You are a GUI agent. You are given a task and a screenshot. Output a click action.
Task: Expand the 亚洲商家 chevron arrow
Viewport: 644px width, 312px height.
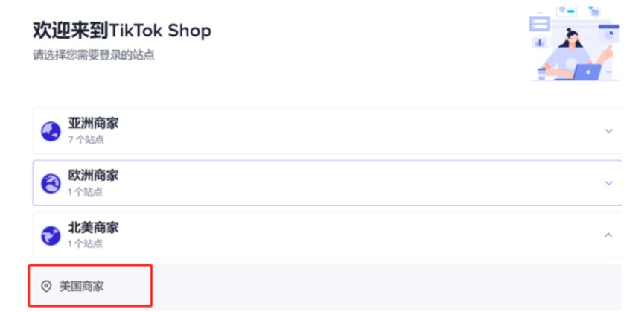(608, 131)
